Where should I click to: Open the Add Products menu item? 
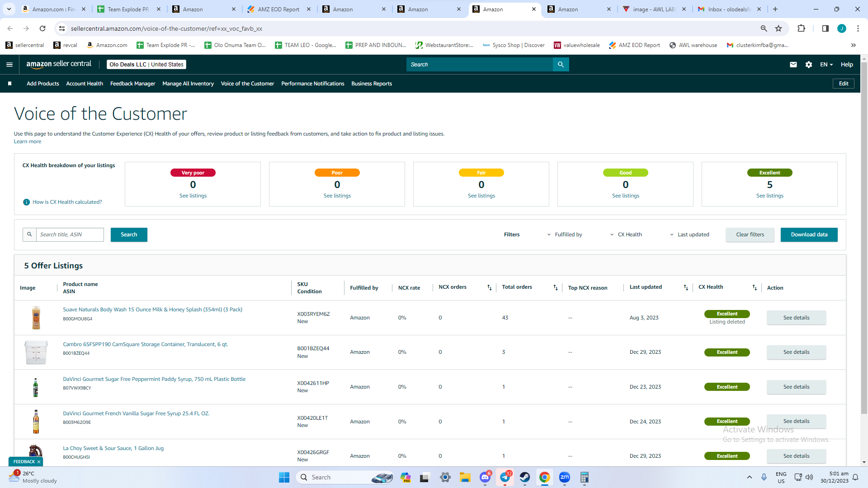(x=43, y=84)
